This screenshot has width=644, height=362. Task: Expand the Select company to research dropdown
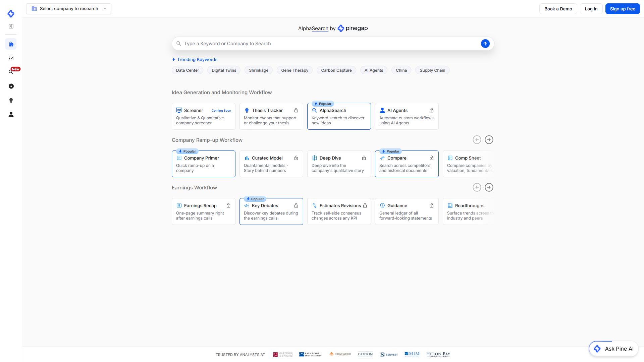(69, 9)
